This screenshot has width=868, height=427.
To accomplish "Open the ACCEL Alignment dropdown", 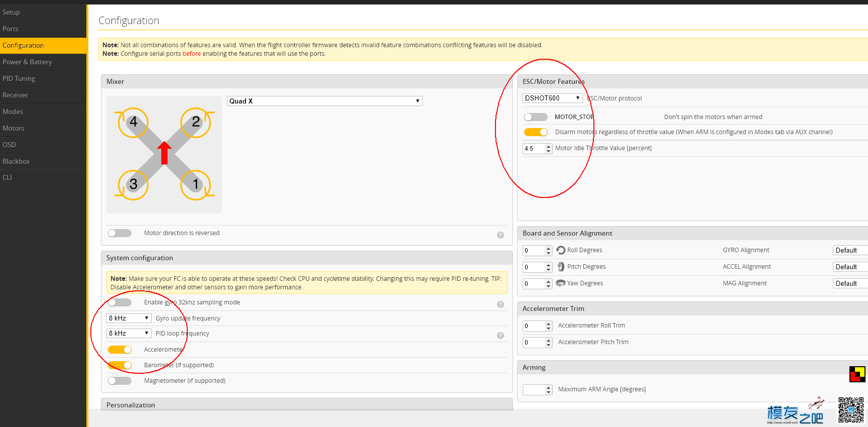I will [850, 267].
